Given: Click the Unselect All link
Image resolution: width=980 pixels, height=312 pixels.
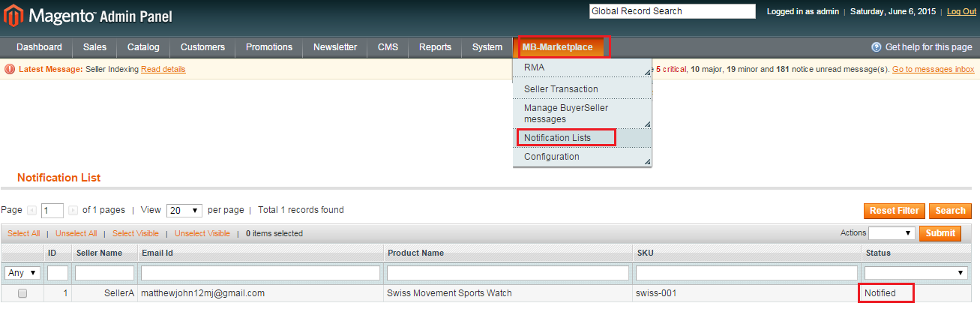Looking at the screenshot, I should click(x=76, y=233).
